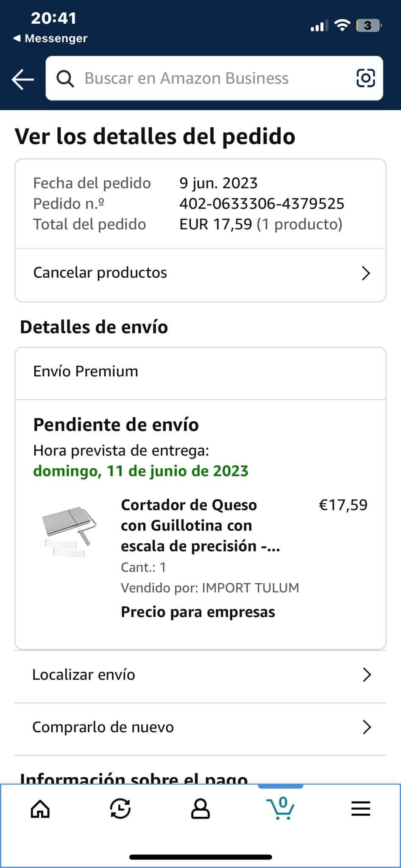The width and height of the screenshot is (401, 868).
Task: Open the camera scan icon
Action: (x=365, y=78)
